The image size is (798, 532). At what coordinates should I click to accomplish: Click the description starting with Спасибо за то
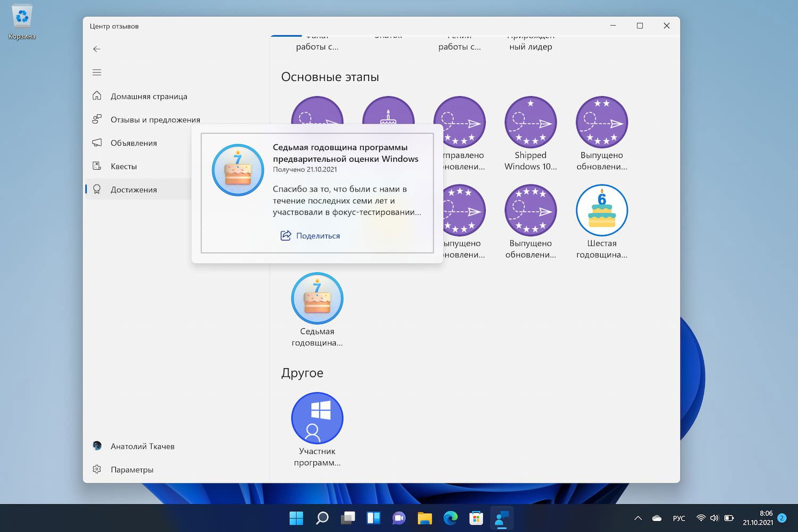point(347,201)
